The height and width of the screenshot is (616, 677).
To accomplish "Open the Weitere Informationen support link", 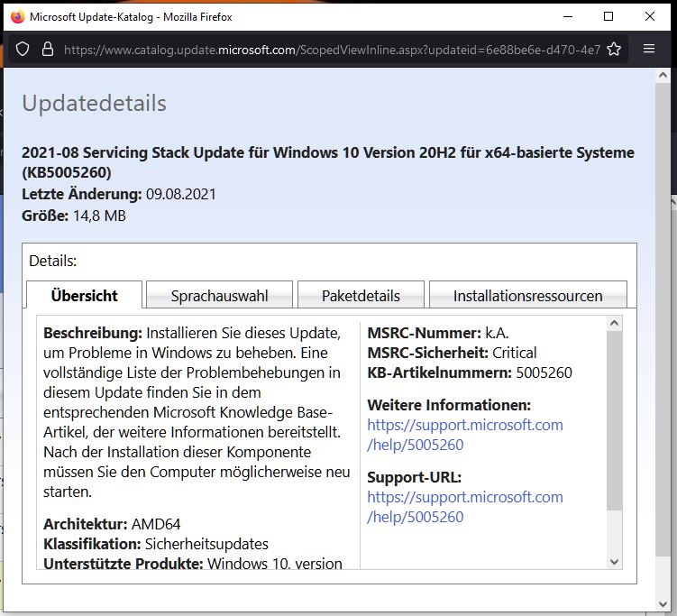I will point(465,435).
